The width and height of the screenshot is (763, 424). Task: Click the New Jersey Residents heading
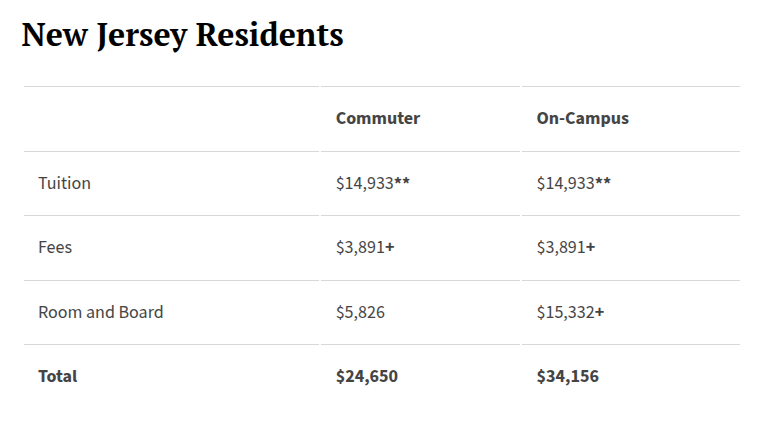click(182, 36)
